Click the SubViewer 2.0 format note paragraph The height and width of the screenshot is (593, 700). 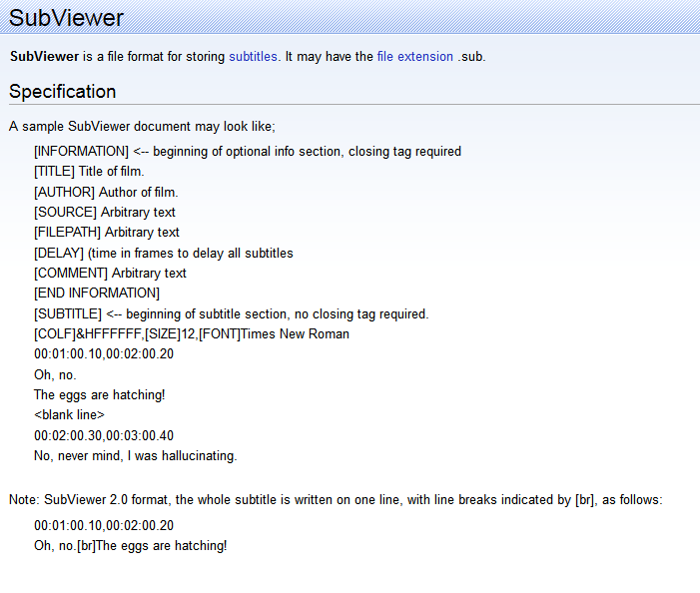[x=336, y=499]
